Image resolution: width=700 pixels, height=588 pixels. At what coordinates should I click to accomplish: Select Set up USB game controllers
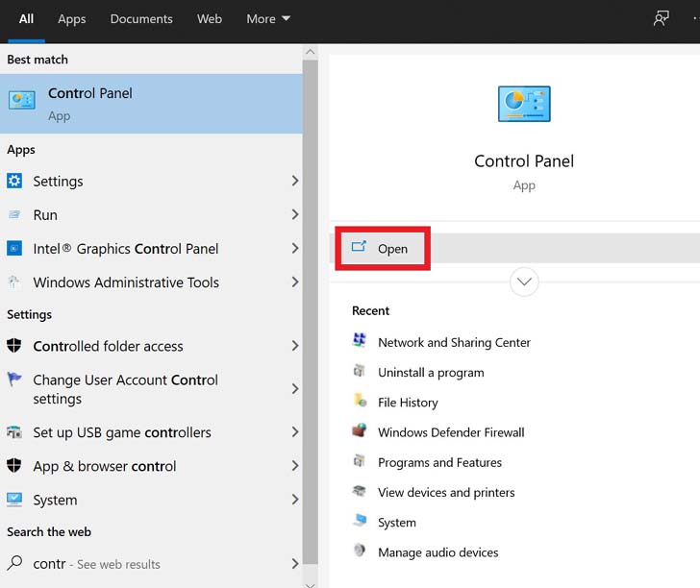coord(151,431)
